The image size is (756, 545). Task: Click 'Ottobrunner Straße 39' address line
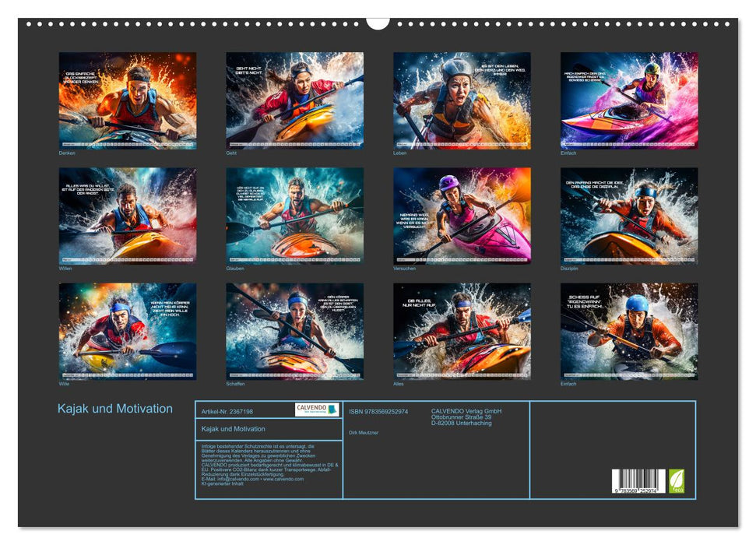[462, 417]
